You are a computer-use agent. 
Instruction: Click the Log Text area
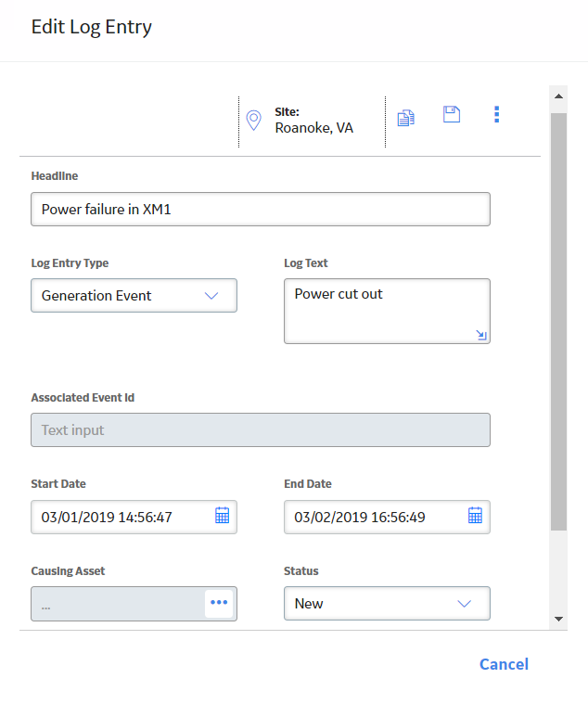(387, 311)
